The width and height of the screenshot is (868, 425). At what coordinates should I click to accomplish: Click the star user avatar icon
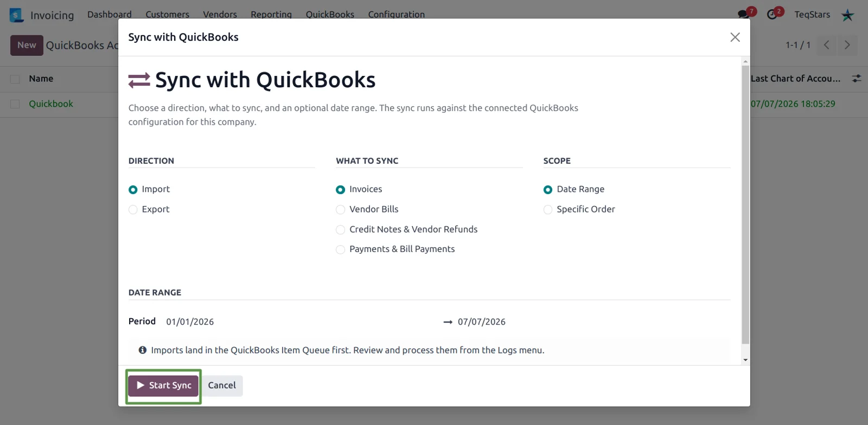pyautogui.click(x=847, y=15)
